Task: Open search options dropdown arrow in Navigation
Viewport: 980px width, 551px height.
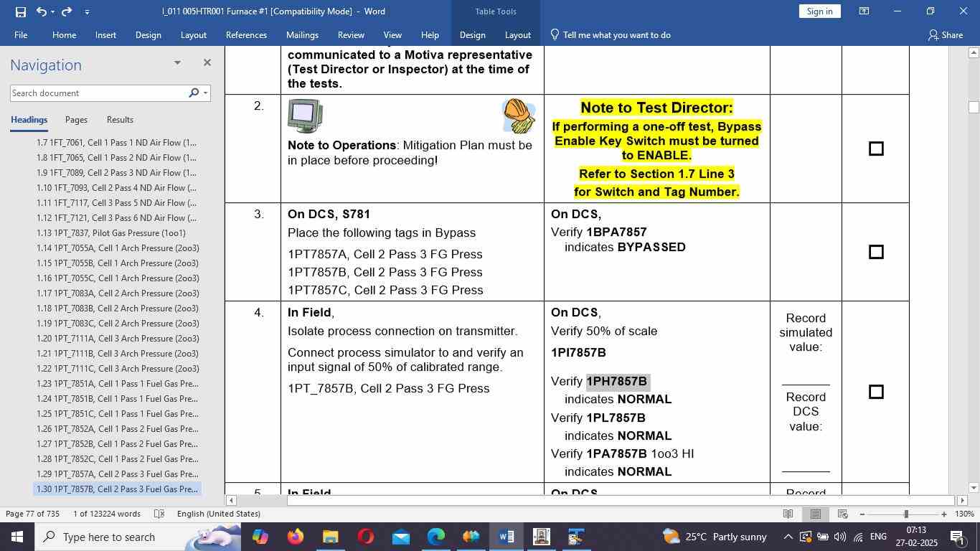Action: [x=205, y=93]
